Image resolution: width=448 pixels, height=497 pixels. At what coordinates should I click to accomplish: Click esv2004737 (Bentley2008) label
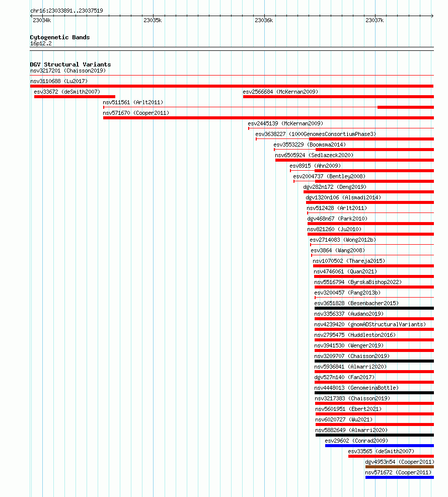tap(329, 176)
